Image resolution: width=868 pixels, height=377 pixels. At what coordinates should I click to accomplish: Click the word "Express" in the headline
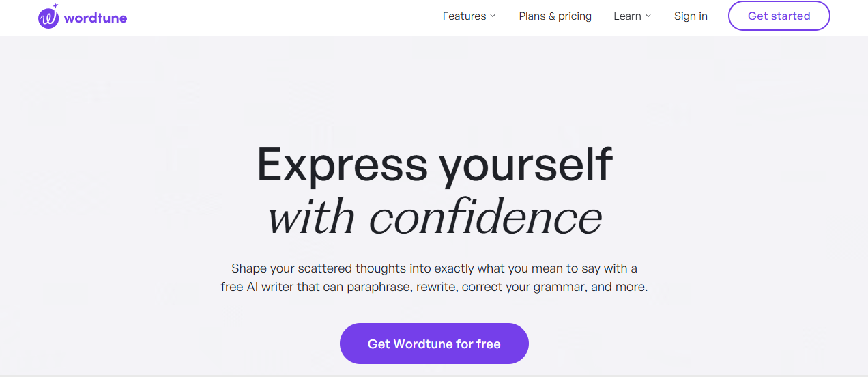(x=342, y=165)
